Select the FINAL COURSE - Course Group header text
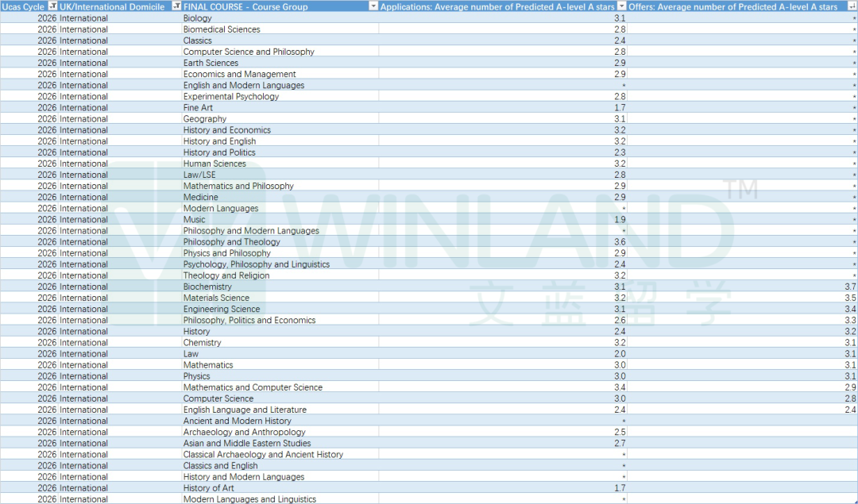Screen dimensions: 858x504 pos(245,7)
